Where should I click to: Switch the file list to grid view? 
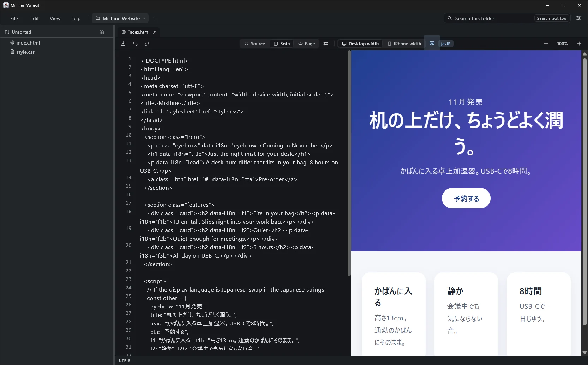tap(102, 32)
